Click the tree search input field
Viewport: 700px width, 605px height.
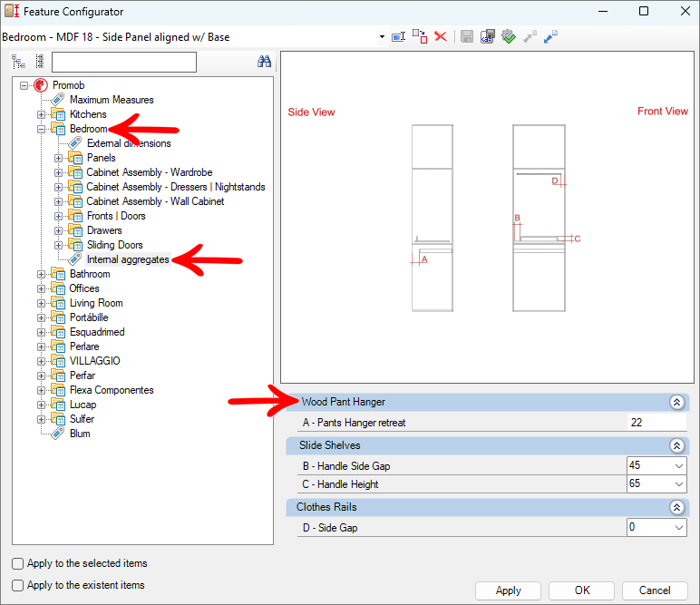[124, 62]
